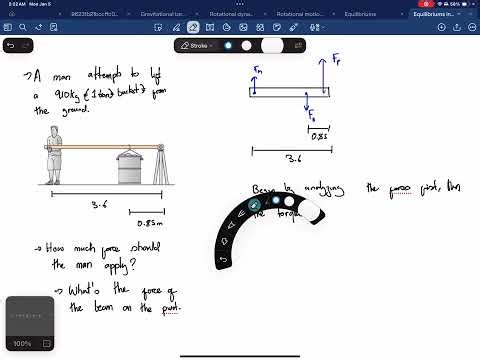Pick the medium white circle in radial menu
The image size is (480, 360).
[289, 201]
